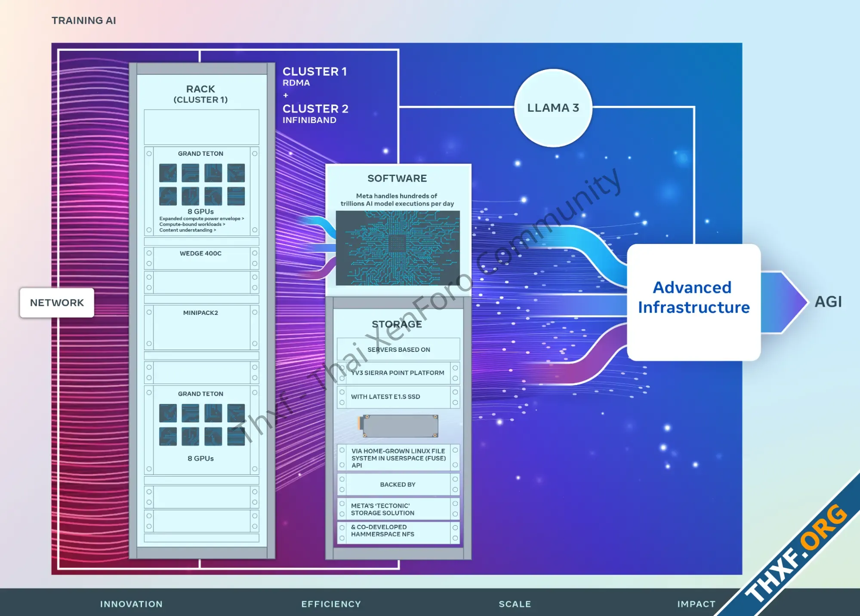Click 'WITH LATEST E1.S SSD' storage row
The height and width of the screenshot is (616, 860).
pyautogui.click(x=398, y=397)
